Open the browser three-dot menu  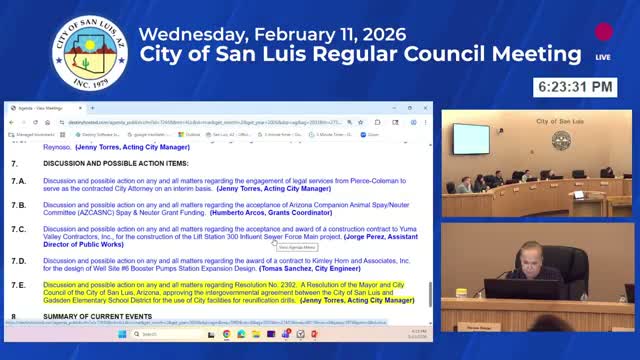coord(425,122)
